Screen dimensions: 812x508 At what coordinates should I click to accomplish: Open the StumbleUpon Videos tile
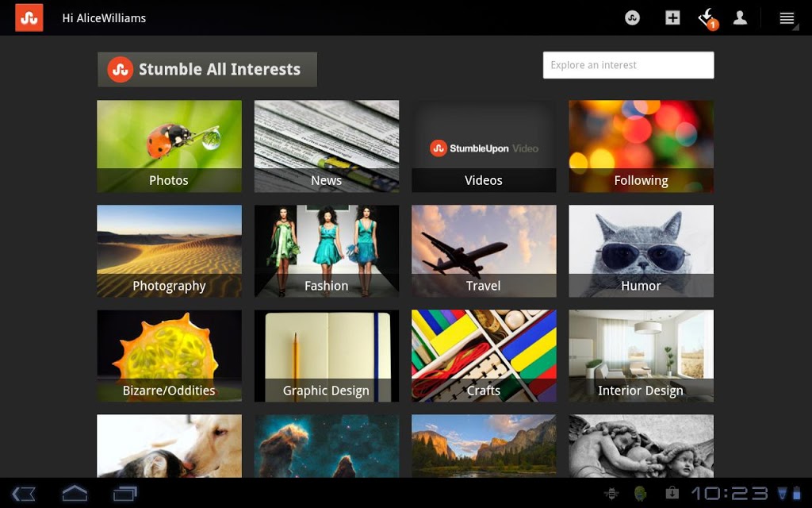pyautogui.click(x=484, y=146)
